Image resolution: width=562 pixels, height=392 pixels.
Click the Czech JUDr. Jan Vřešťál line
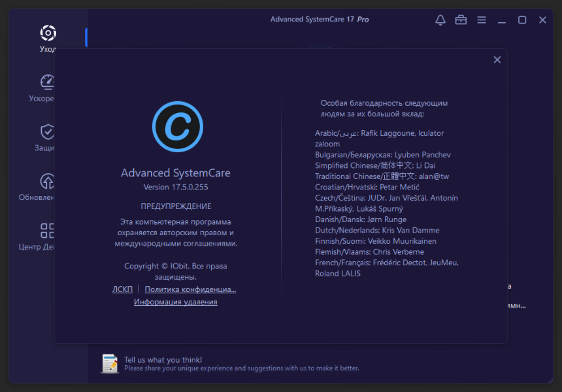[386, 203]
